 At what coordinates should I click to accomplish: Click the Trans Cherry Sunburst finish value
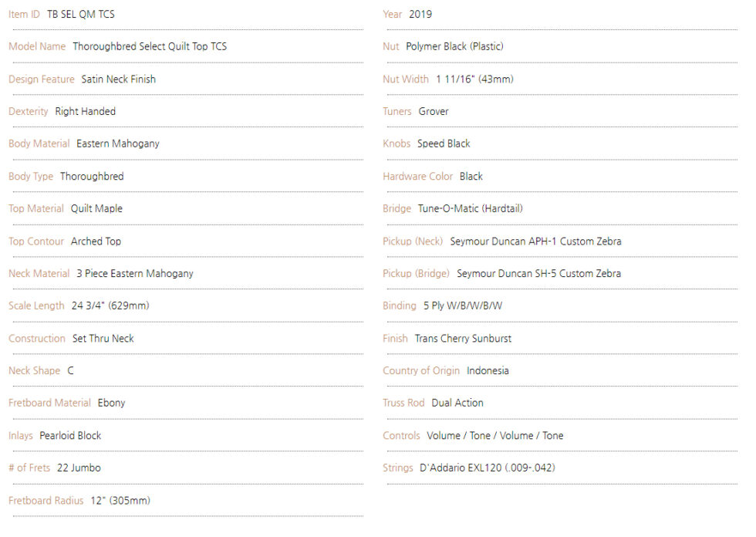(463, 339)
